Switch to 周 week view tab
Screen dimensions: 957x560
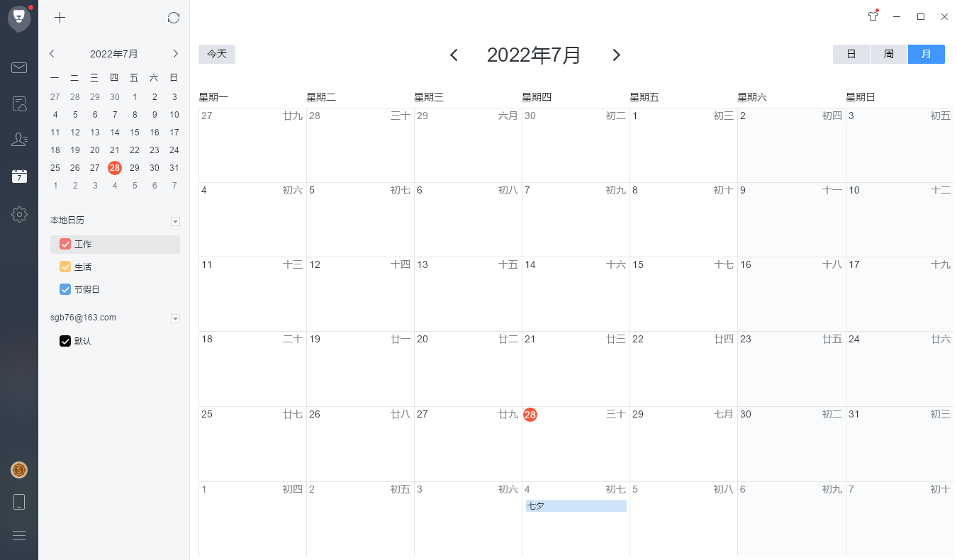click(888, 55)
